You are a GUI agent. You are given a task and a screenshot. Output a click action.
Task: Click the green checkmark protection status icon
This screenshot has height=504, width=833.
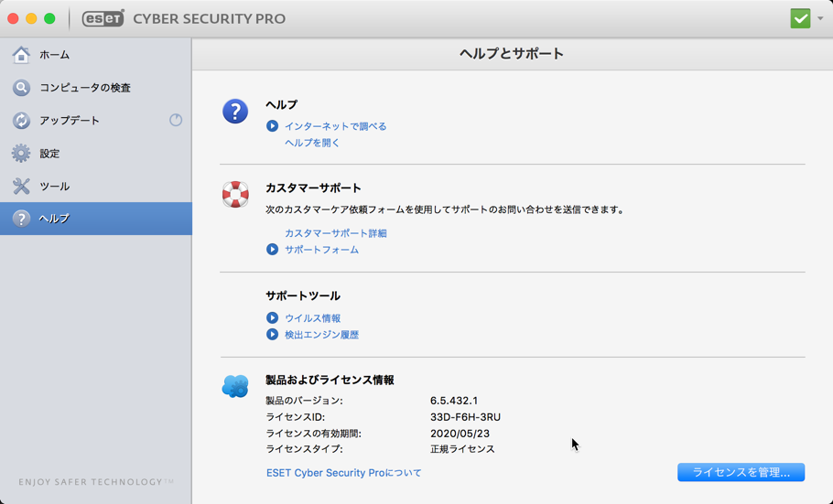tap(800, 18)
